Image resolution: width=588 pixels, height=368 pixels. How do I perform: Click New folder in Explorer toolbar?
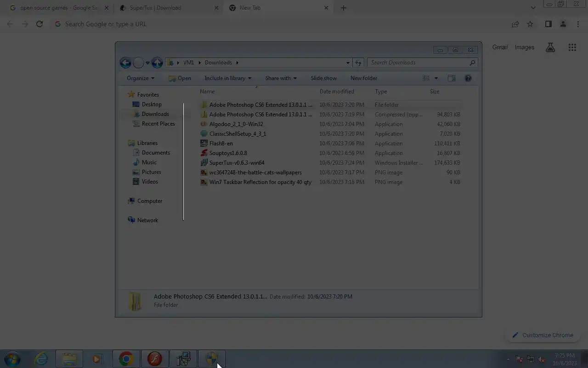[364, 78]
